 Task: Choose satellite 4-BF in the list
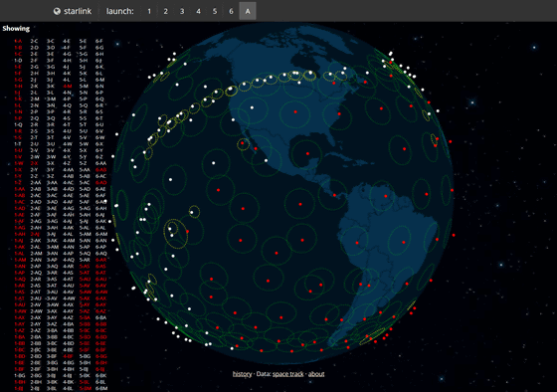click(x=69, y=356)
